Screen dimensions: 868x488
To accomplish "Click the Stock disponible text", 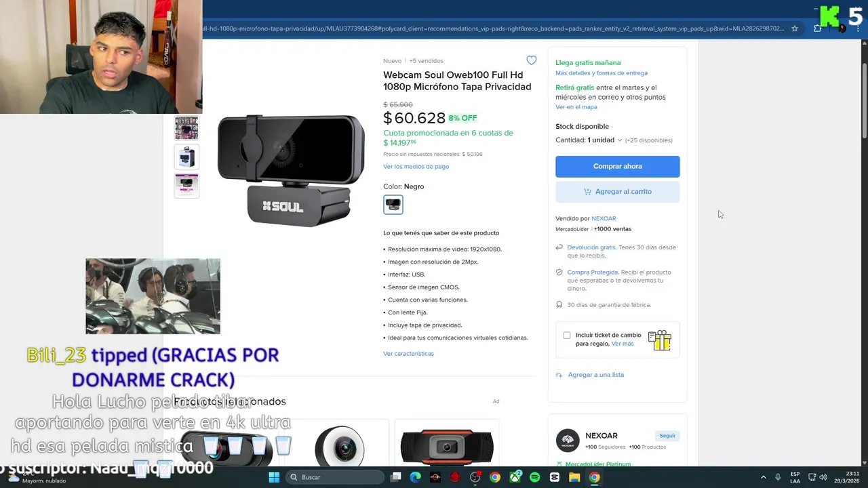I will [x=582, y=127].
